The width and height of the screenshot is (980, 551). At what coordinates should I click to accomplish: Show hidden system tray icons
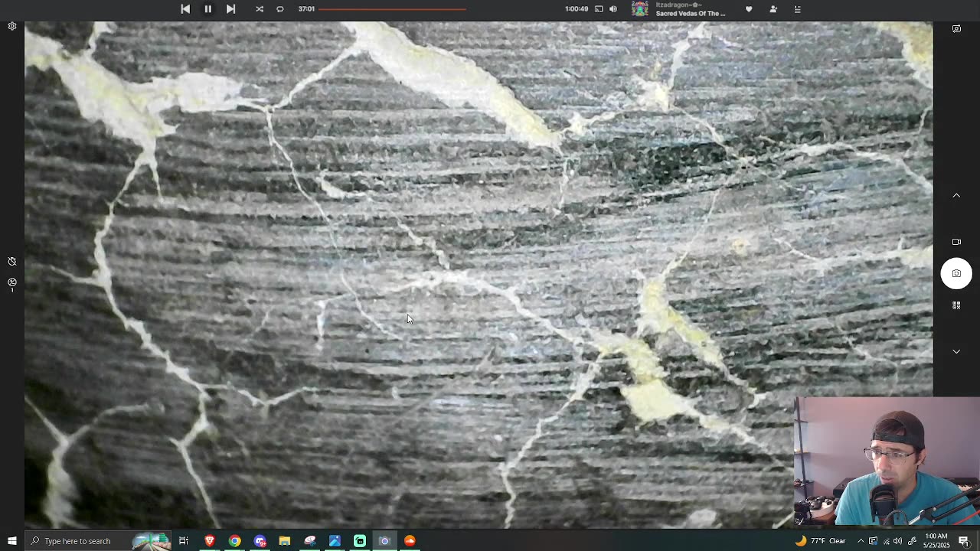(861, 541)
